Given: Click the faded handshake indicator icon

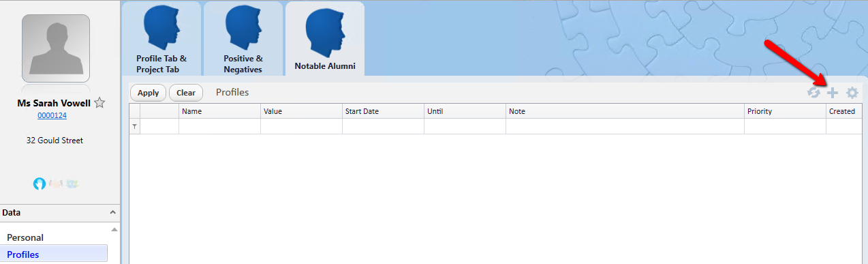Looking at the screenshot, I should 56,184.
